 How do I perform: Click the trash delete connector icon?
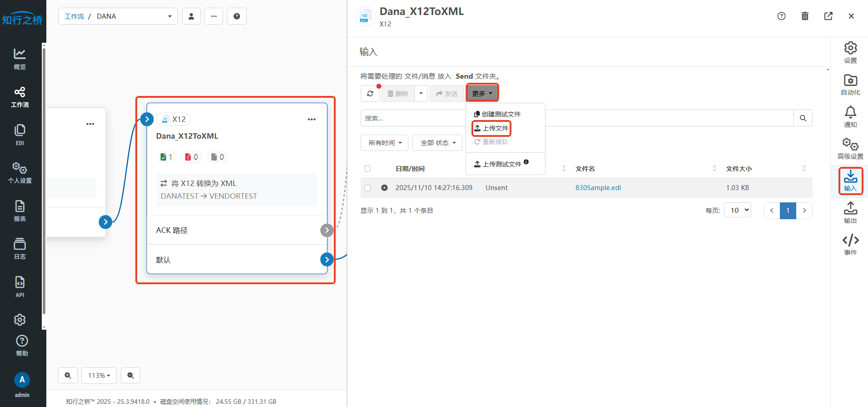804,16
